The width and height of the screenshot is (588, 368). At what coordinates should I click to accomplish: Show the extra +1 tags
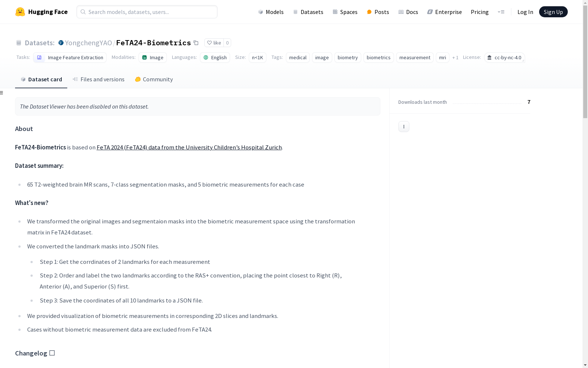pos(455,57)
